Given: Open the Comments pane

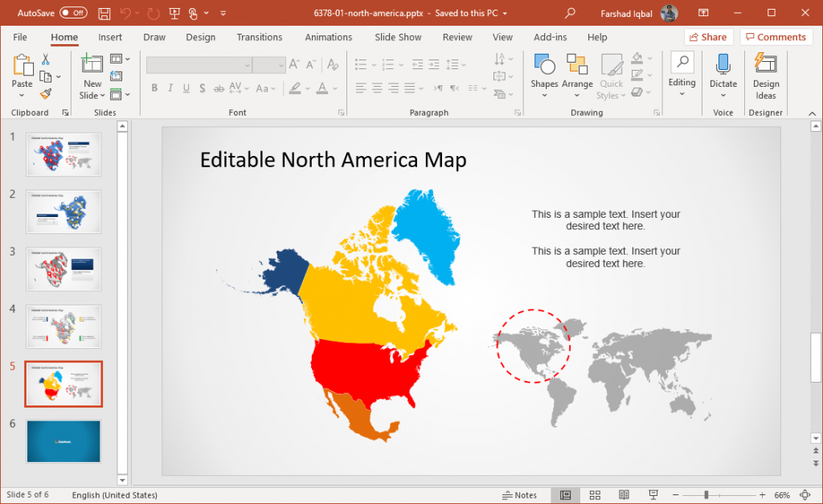Looking at the screenshot, I should tap(776, 37).
